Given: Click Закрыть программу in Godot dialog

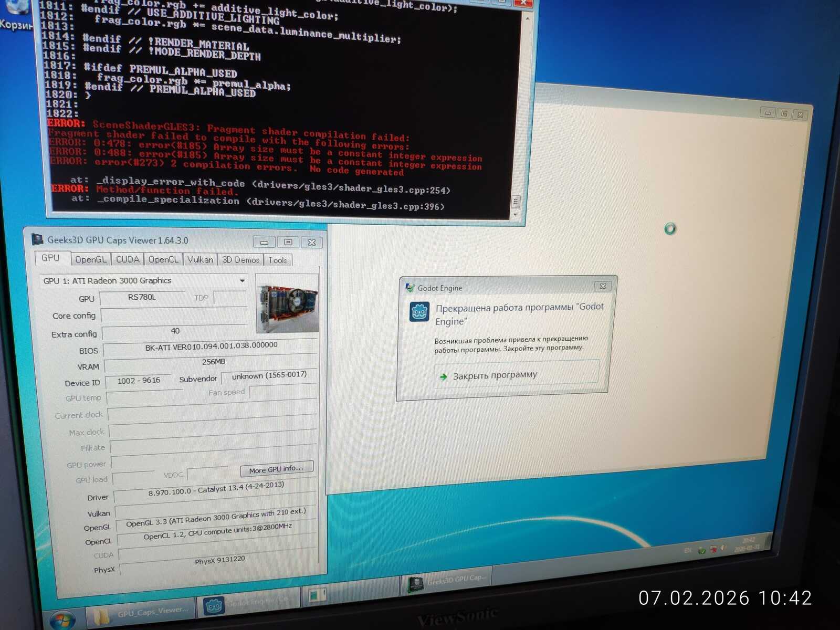Looking at the screenshot, I should click(517, 374).
